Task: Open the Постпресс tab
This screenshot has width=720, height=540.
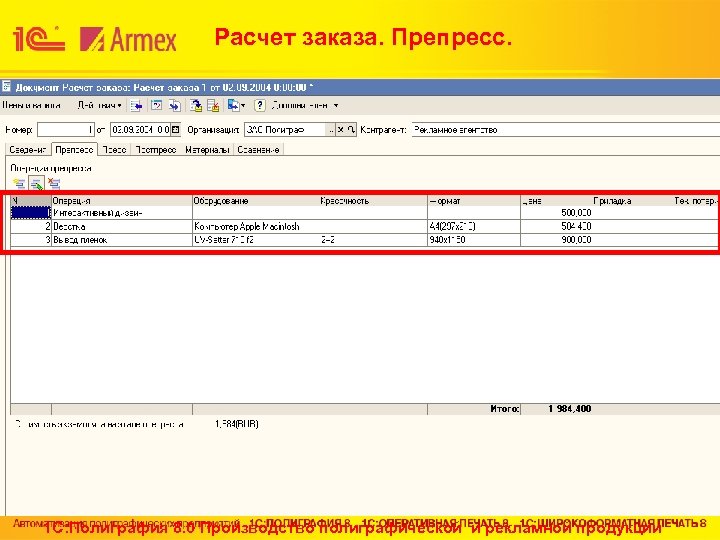Action: (x=156, y=150)
